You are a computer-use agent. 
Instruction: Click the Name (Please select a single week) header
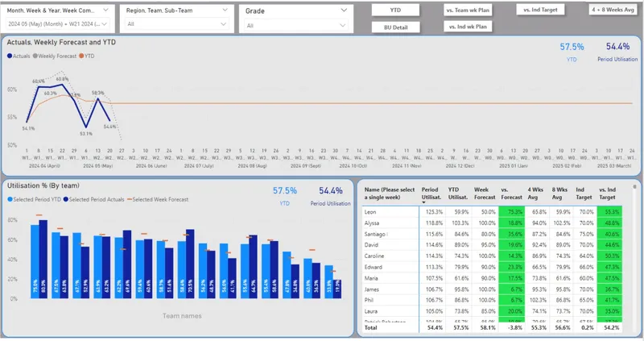(390, 193)
